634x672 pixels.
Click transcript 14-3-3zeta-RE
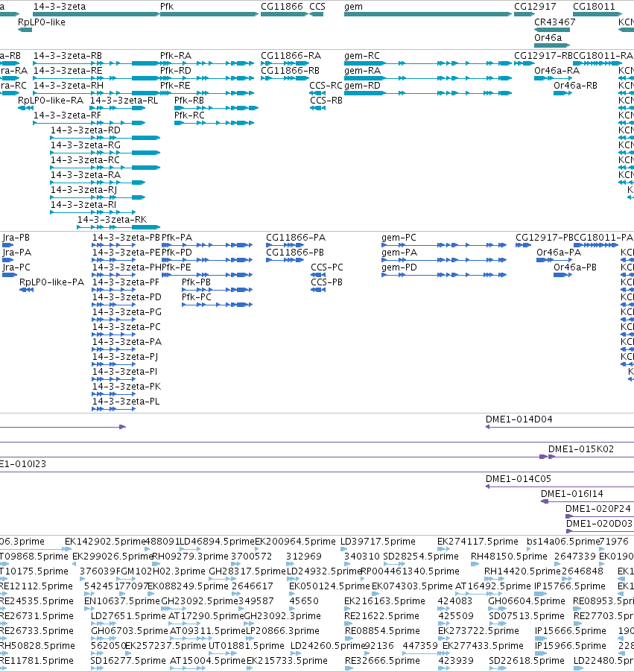[x=68, y=71]
